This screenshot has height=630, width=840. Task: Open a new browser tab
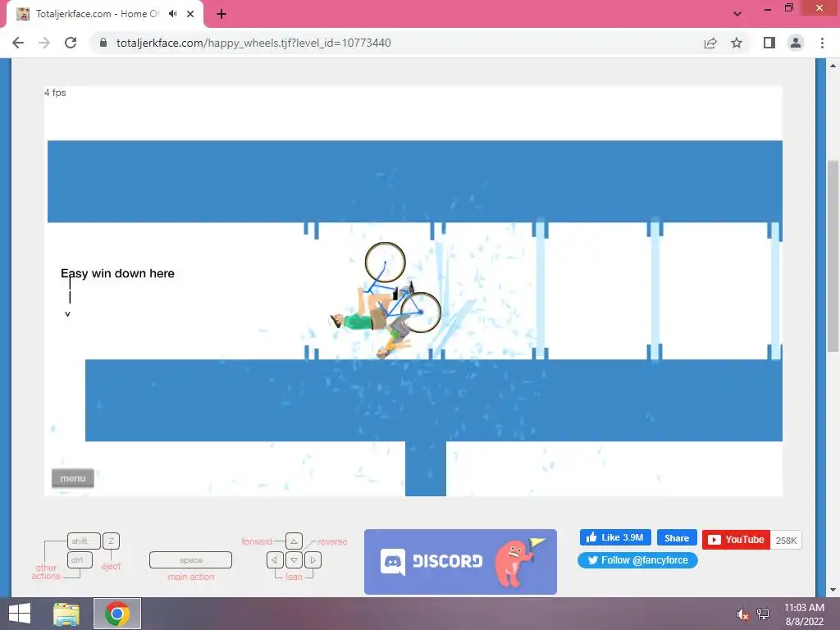[x=221, y=14]
